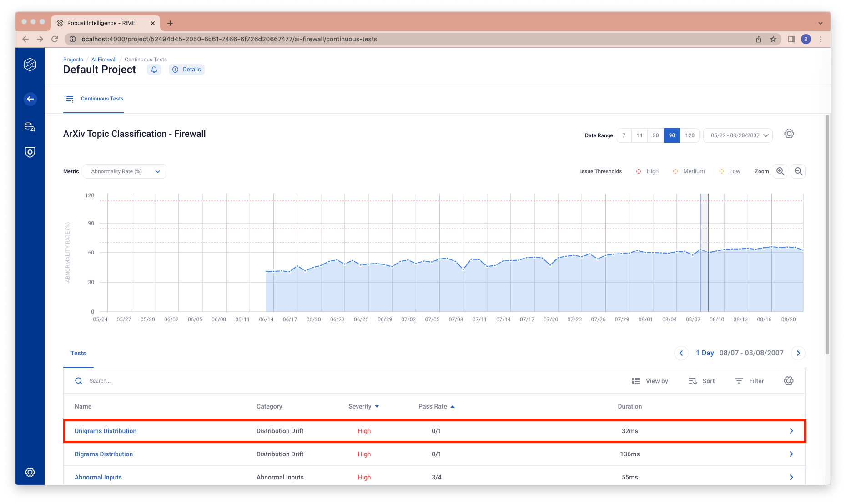Toggle Low issue threshold
Screen dimensions: 846x504
[x=730, y=171]
